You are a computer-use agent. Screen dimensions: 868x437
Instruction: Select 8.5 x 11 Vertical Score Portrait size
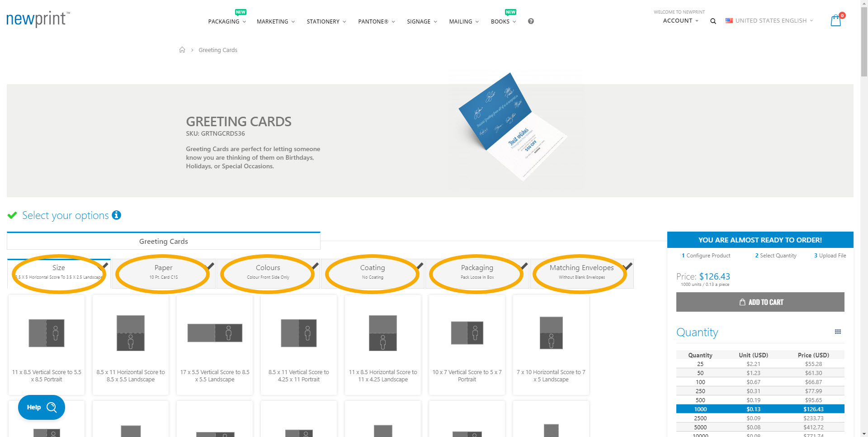tap(299, 345)
